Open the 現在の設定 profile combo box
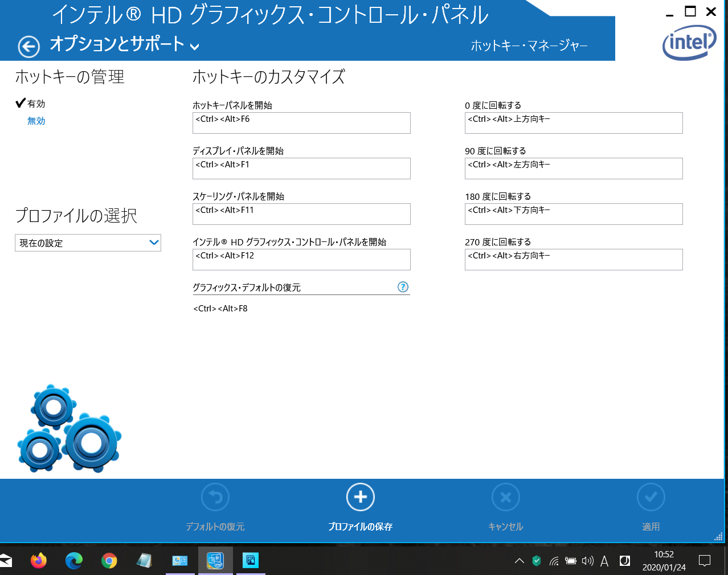 [x=88, y=243]
